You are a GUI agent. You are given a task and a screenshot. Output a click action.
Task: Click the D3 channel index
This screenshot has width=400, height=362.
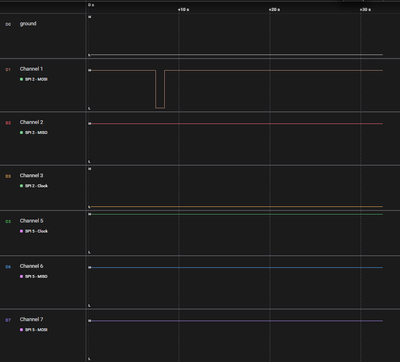[8, 176]
